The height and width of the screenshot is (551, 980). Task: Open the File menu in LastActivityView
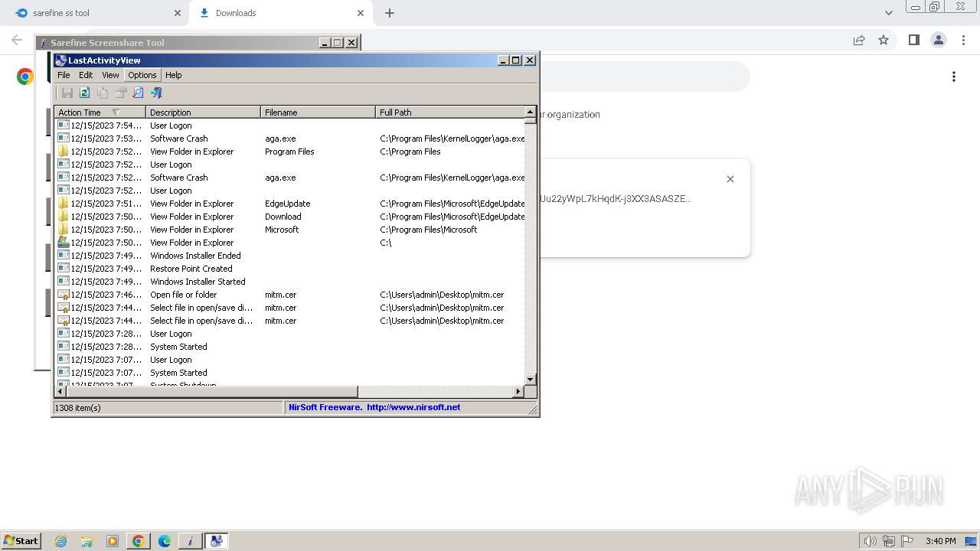pos(64,75)
